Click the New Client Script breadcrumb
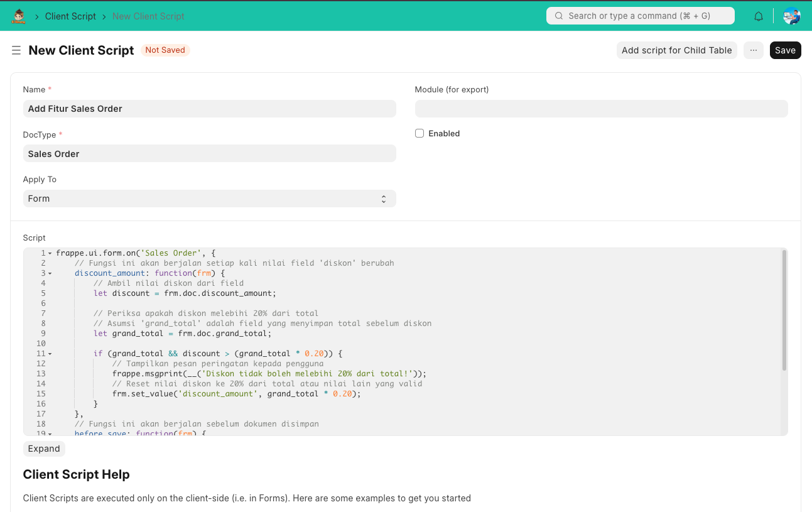812x512 pixels. click(148, 16)
